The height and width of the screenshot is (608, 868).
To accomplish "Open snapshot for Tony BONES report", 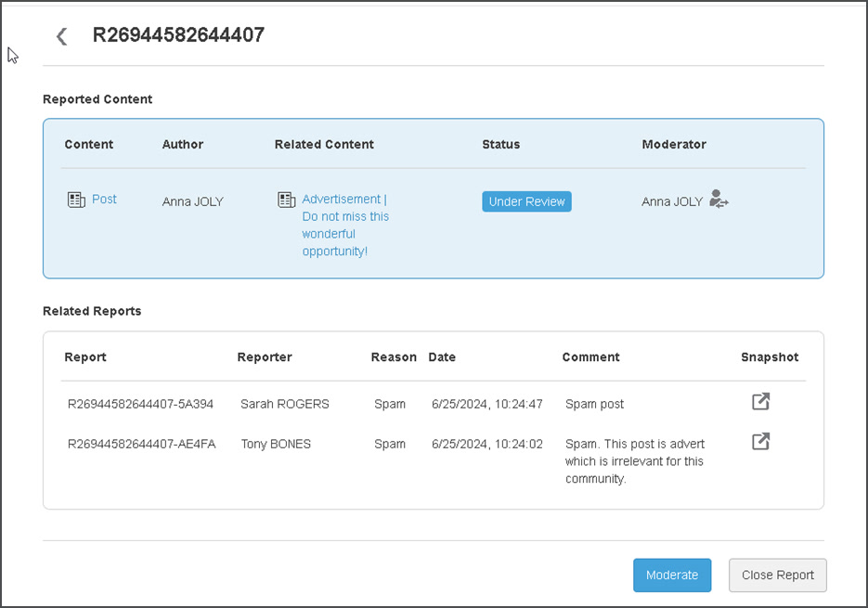I will (760, 442).
